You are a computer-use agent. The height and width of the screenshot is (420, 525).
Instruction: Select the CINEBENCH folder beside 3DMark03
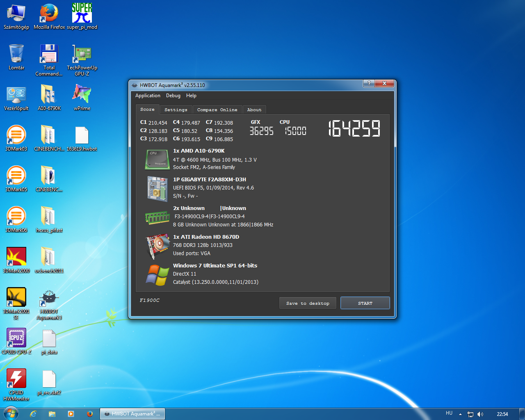coord(49,139)
